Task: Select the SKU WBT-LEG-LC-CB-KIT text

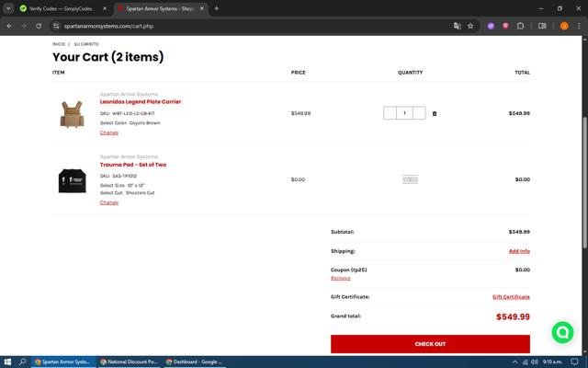Action: (x=127, y=113)
